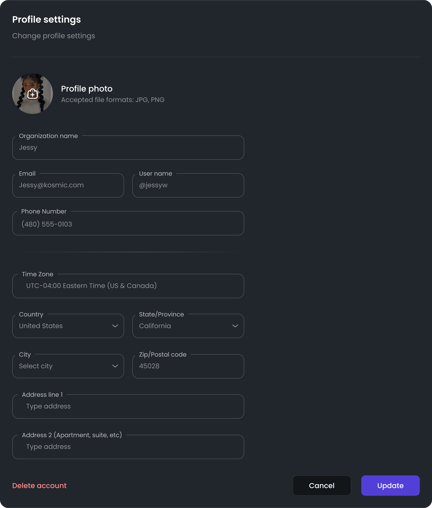Click the Update button
This screenshot has height=508, width=432.
pyautogui.click(x=390, y=485)
